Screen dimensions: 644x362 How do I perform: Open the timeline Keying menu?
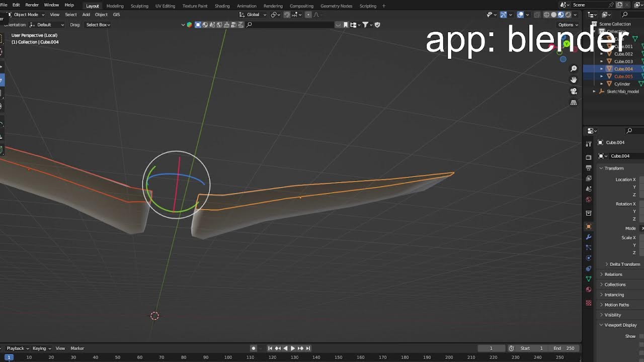(41, 348)
